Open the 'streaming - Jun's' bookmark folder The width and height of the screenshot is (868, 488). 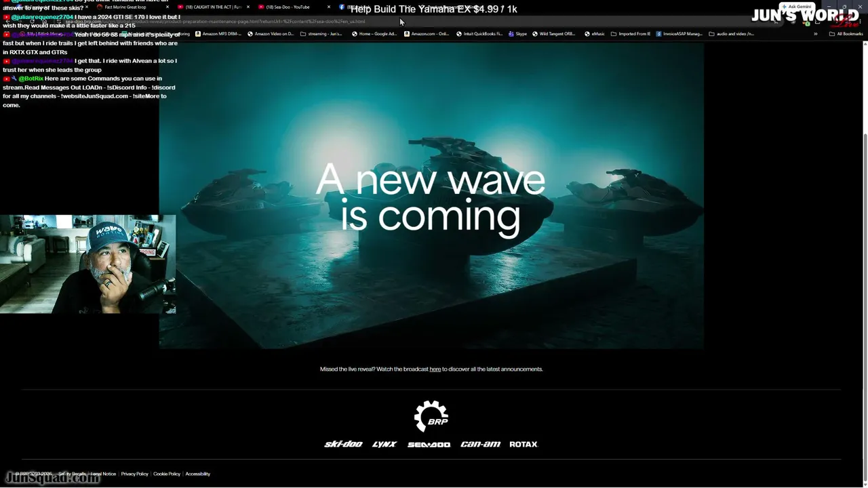pos(321,34)
